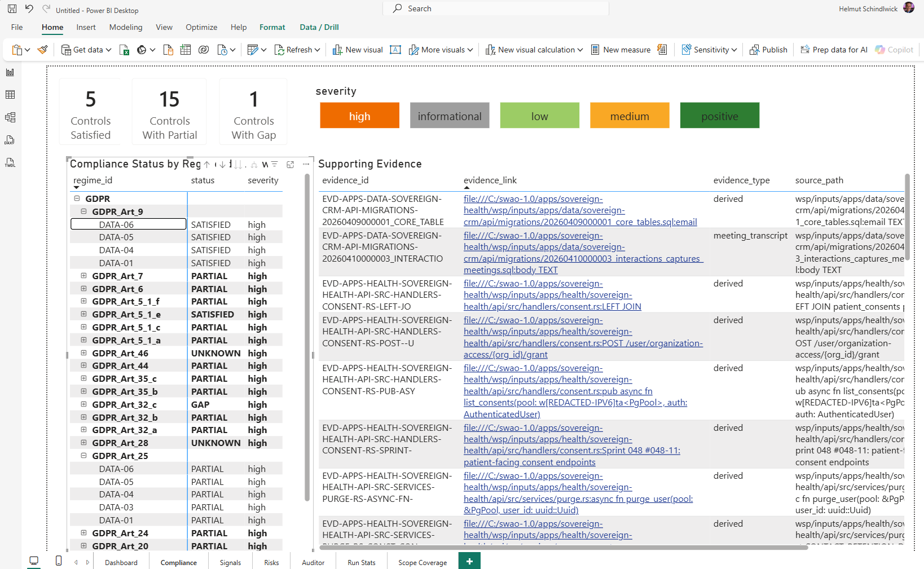
Task: Click the Enter data table icon
Action: pyautogui.click(x=186, y=50)
